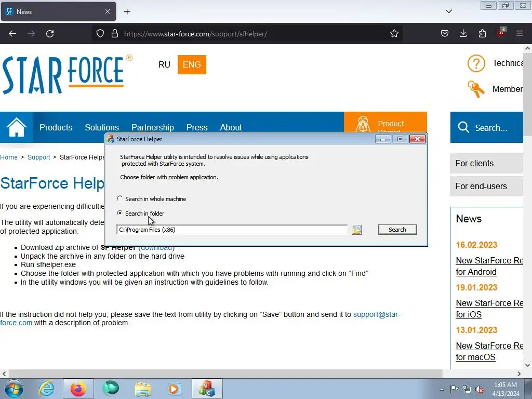The image size is (532, 399).
Task: Click the scroll down arrow of the page scrollbar
Action: click(x=528, y=365)
